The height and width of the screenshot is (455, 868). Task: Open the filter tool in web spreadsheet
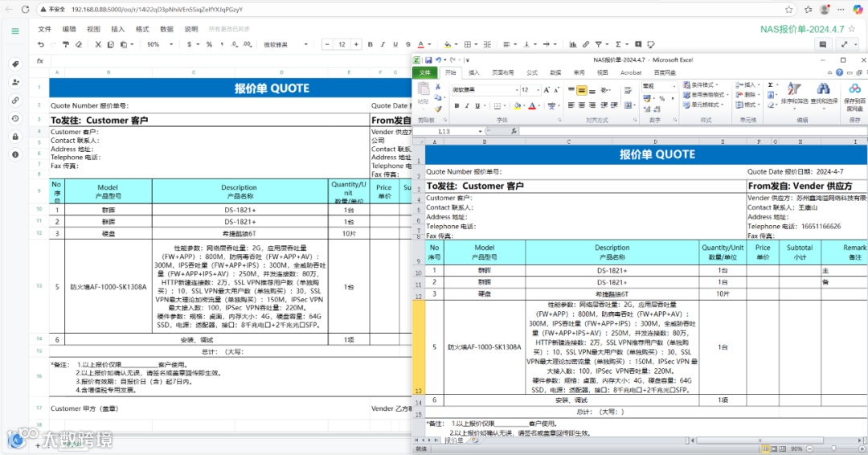599,44
